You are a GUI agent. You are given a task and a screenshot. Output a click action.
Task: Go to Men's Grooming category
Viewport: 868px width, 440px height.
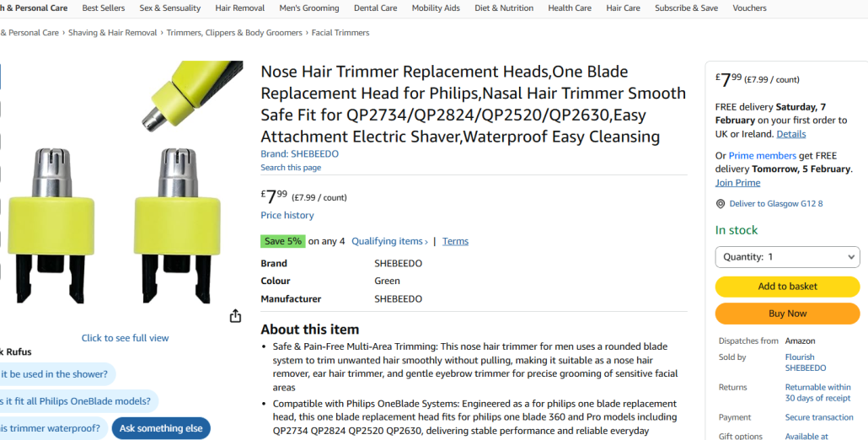(309, 8)
